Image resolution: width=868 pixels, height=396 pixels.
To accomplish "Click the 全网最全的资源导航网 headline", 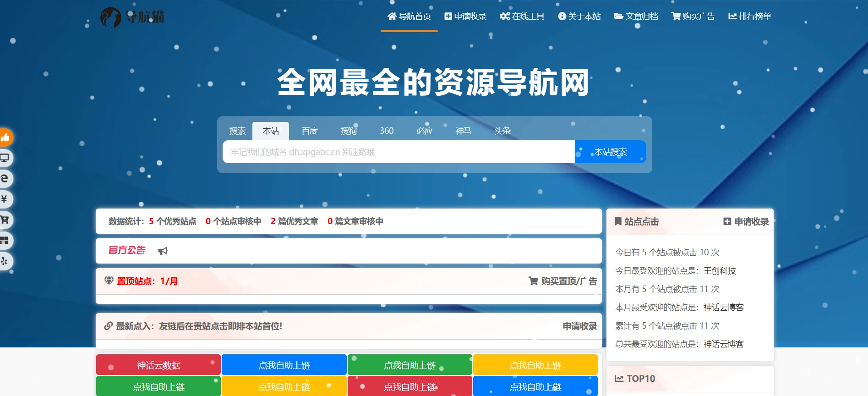I will 433,82.
